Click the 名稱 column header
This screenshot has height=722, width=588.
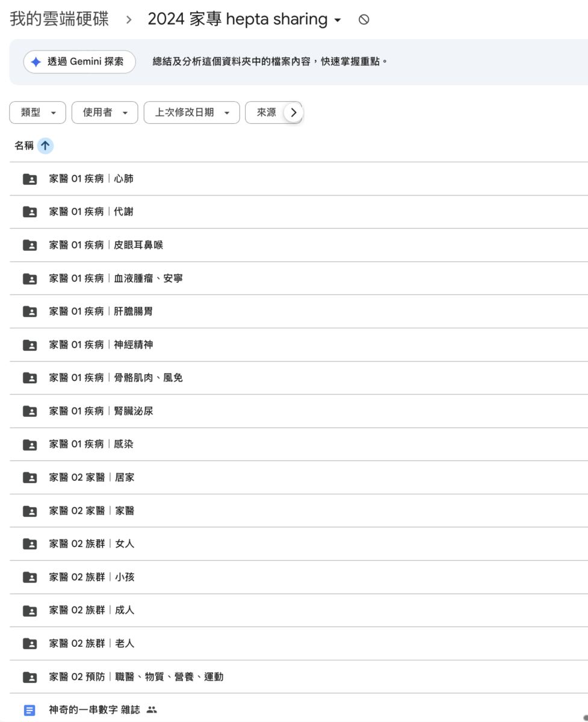pyautogui.click(x=24, y=146)
